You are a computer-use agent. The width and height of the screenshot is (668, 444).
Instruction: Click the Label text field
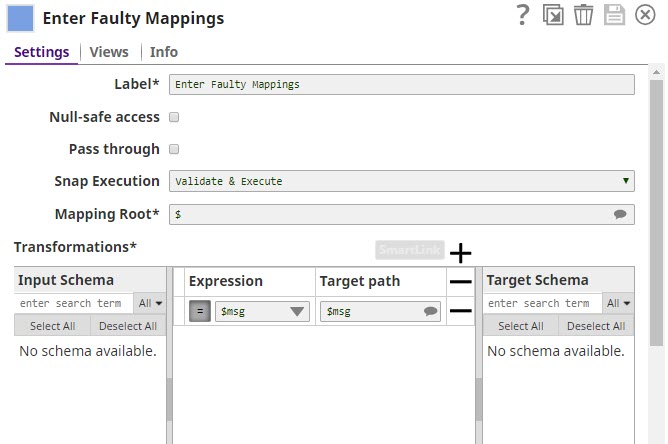401,85
